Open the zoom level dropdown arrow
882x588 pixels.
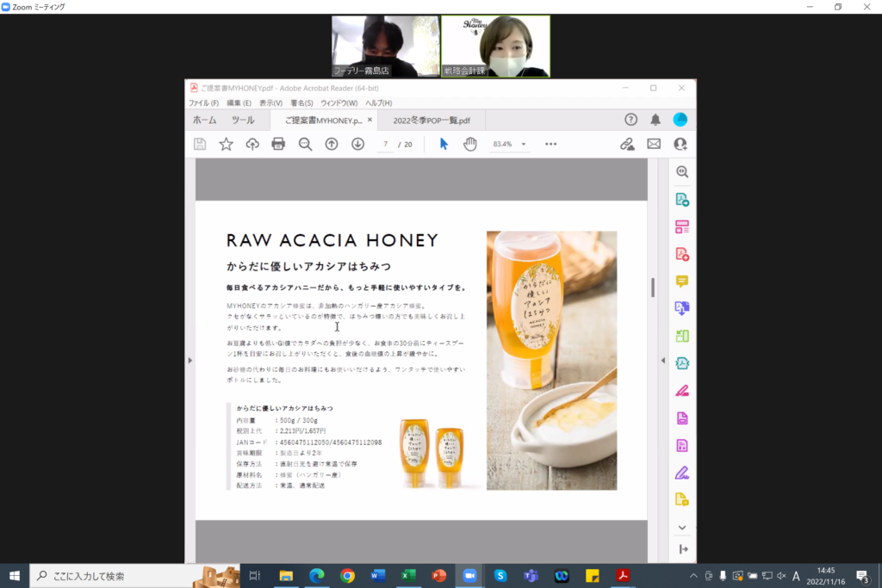coord(524,145)
